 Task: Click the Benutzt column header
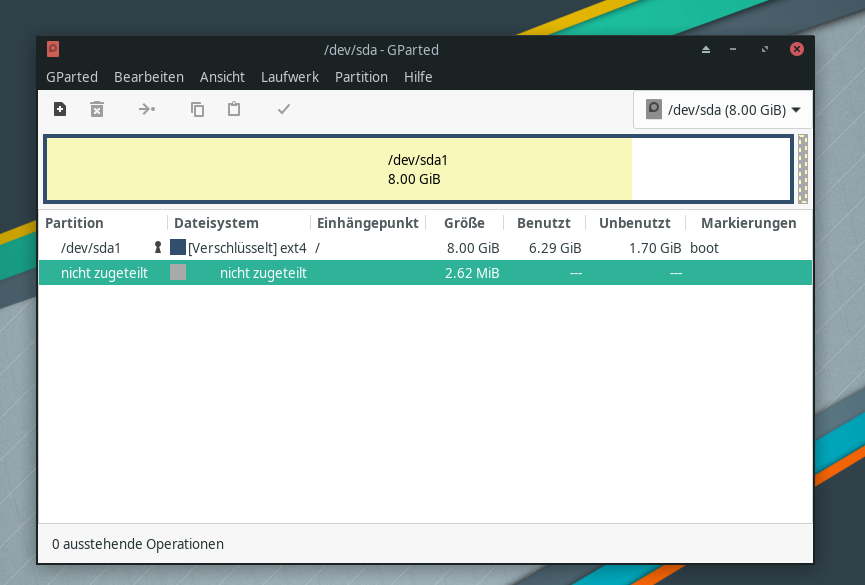(544, 223)
